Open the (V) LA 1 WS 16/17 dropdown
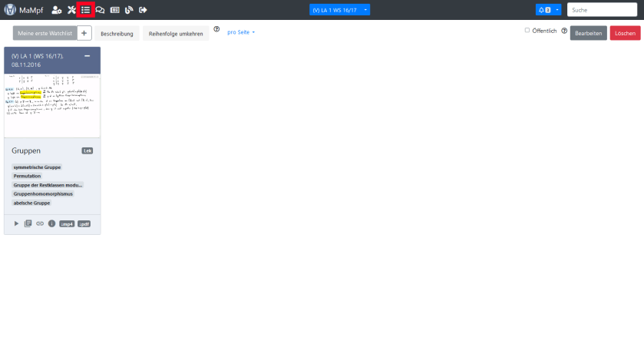The width and height of the screenshot is (644, 347). point(339,10)
